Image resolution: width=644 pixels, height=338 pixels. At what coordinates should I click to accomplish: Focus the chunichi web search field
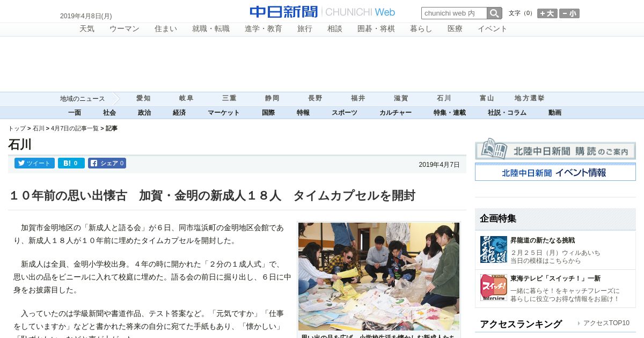(x=454, y=13)
